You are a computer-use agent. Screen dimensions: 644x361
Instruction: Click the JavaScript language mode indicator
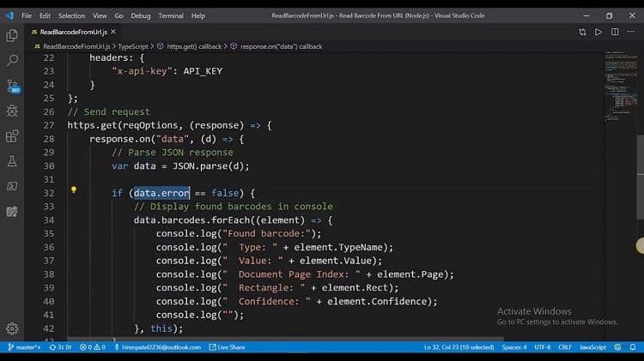pos(592,347)
